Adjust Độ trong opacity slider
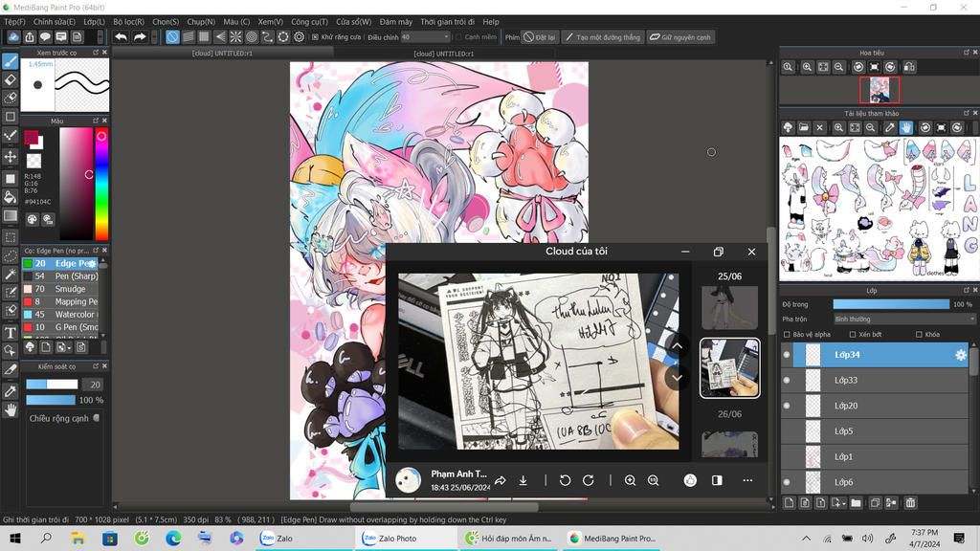This screenshot has width=980, height=551. pyautogui.click(x=891, y=304)
